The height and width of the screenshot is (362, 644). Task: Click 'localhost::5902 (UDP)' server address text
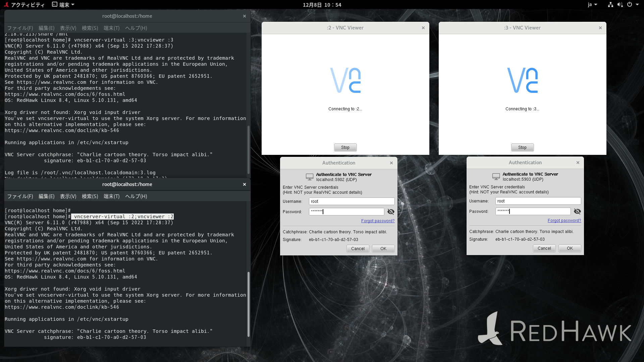(x=336, y=180)
